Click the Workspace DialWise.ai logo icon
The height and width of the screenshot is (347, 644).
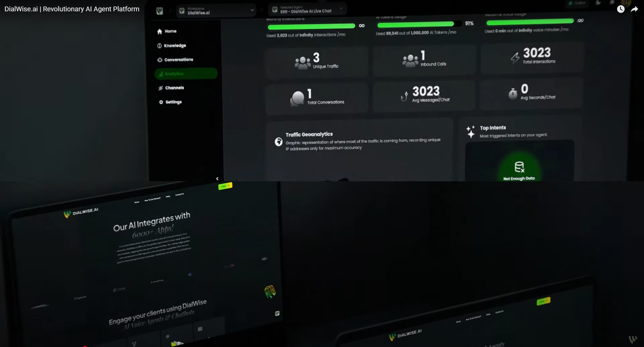182,11
